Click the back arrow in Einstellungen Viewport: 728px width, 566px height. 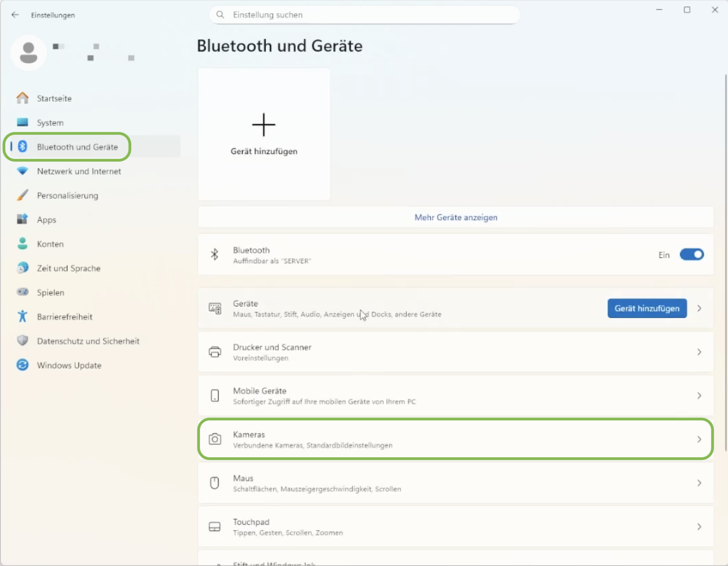tap(15, 15)
